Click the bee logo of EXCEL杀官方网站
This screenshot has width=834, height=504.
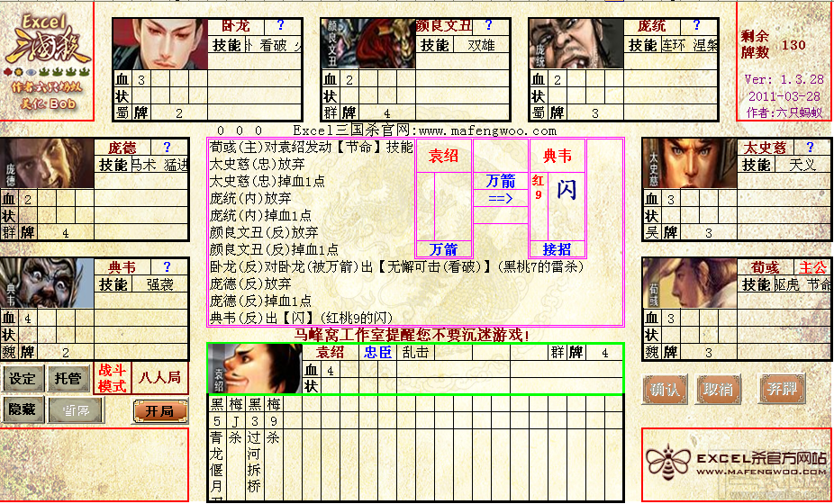(x=670, y=462)
